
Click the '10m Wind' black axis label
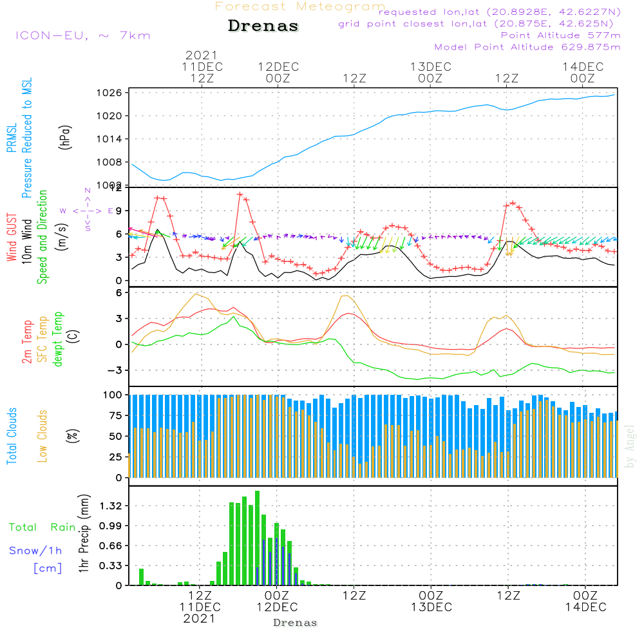click(x=26, y=241)
